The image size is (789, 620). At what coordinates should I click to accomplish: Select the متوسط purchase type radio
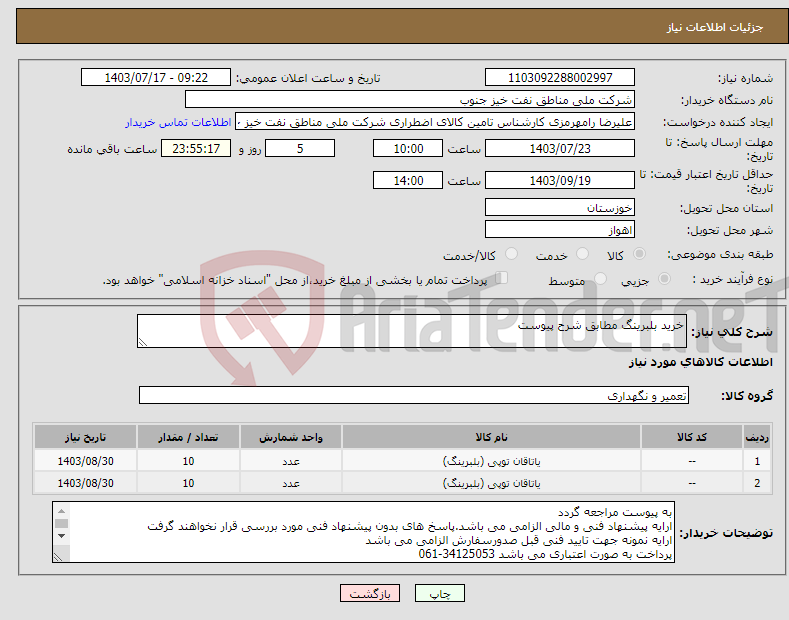point(600,278)
